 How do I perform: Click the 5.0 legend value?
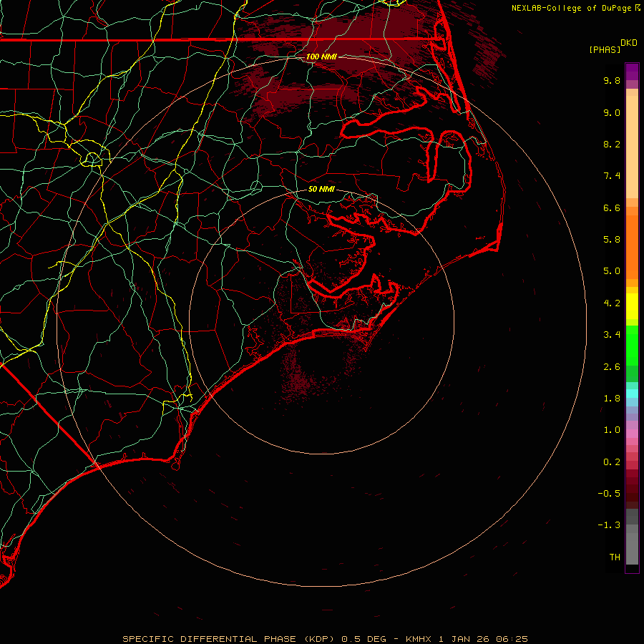612,271
